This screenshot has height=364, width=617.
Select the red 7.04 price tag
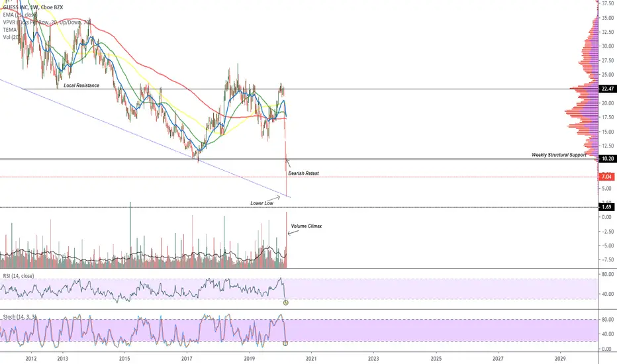[x=608, y=177]
